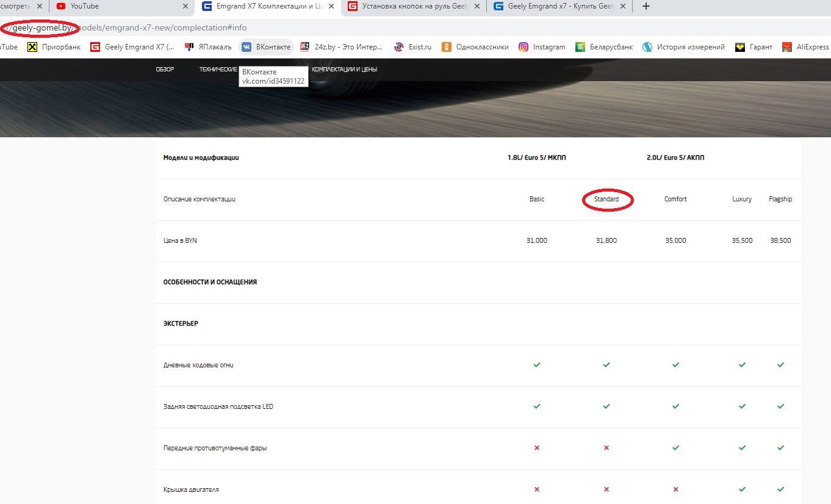
Task: Open the История измерений bookmark
Action: 684,47
